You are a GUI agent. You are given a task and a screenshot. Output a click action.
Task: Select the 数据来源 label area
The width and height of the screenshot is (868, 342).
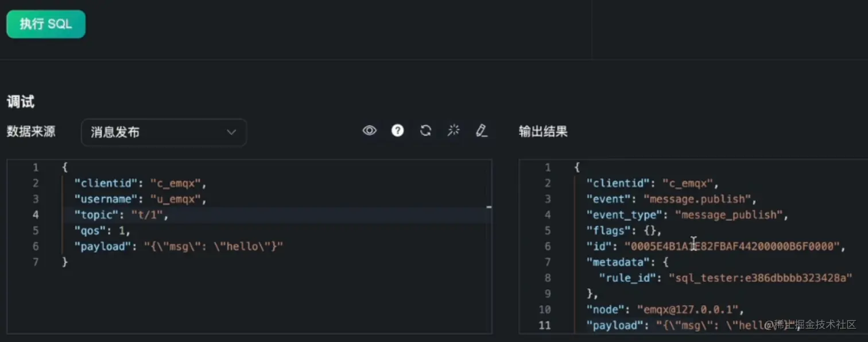30,132
